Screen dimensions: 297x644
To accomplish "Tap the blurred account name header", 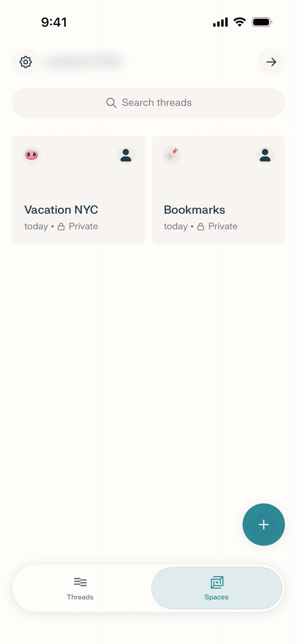I will tap(84, 62).
